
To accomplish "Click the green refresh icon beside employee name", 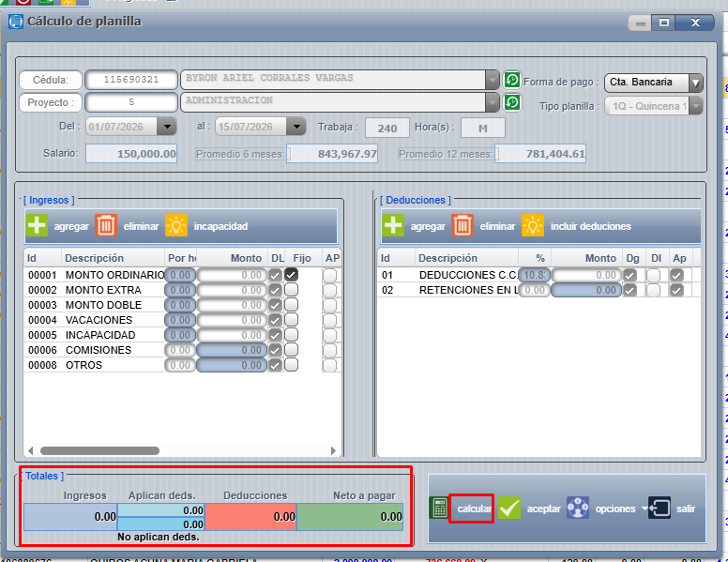I will click(512, 80).
